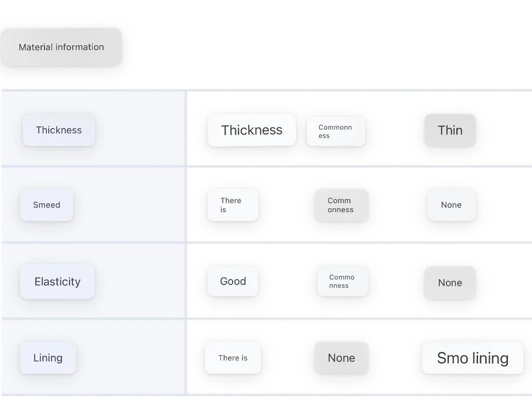Select Commonness in the Thickness row
Image resolution: width=532 pixels, height=420 pixels.
pos(336,131)
